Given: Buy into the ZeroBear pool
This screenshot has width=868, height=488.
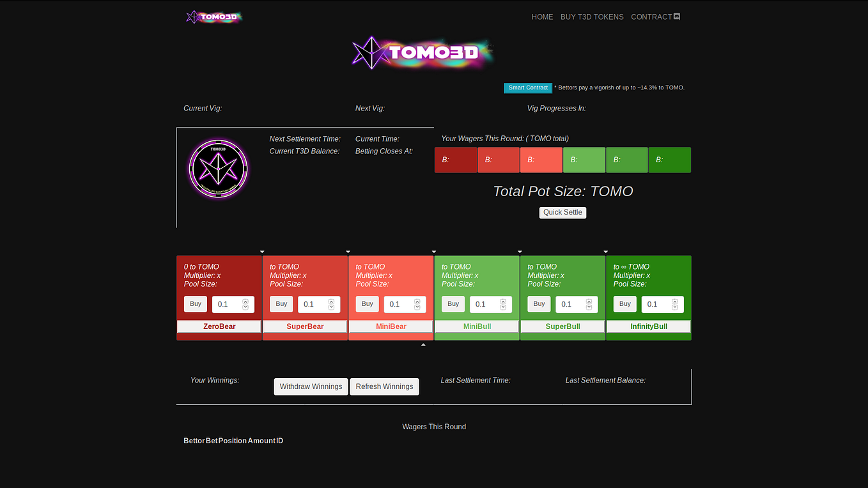Looking at the screenshot, I should (195, 304).
